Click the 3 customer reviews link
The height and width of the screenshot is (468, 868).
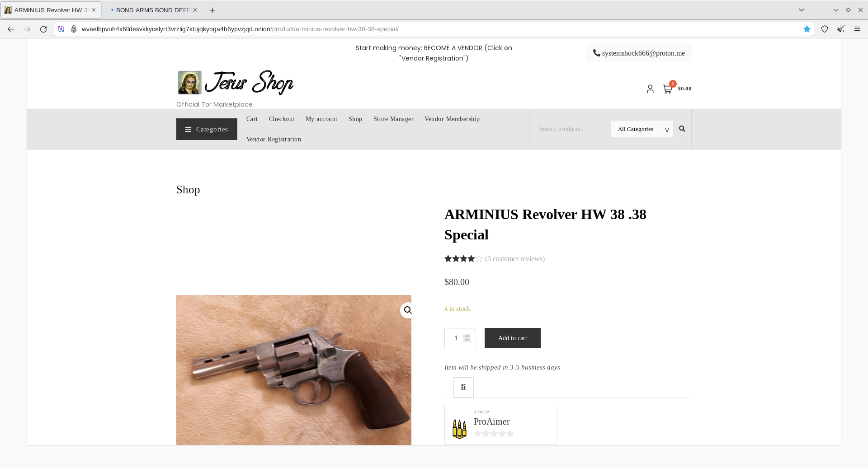(515, 259)
